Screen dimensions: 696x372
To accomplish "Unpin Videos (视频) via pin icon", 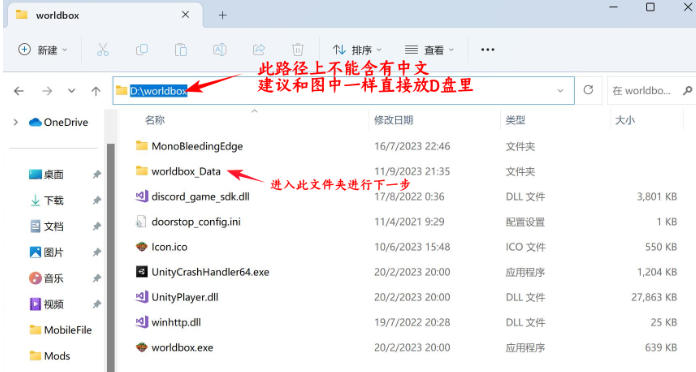I will tap(97, 304).
